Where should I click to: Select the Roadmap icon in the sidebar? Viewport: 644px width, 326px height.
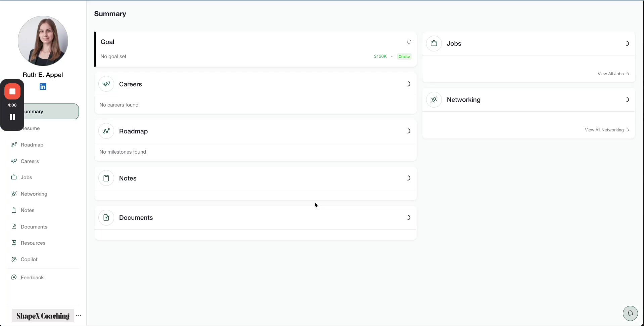[x=13, y=145]
